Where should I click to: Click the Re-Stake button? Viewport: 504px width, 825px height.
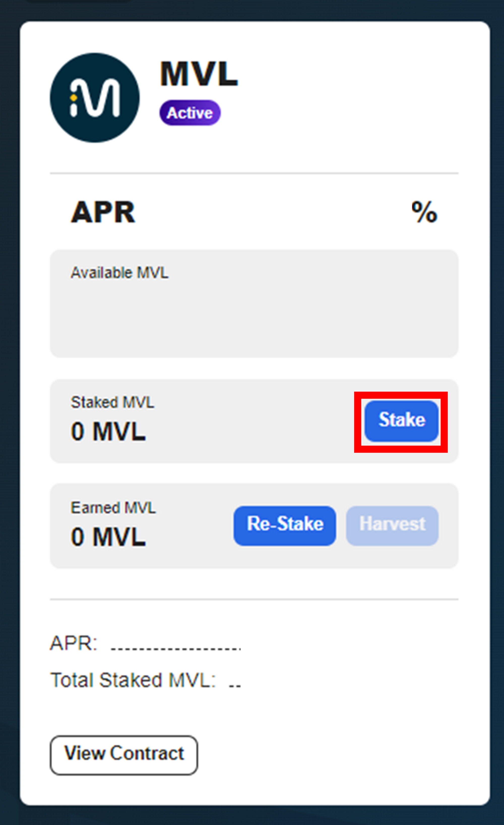point(285,526)
